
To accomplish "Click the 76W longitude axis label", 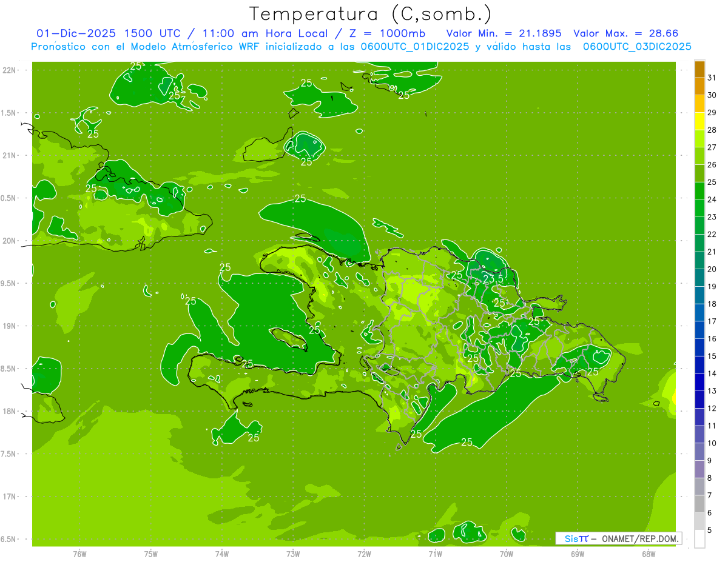I will 79,553.
